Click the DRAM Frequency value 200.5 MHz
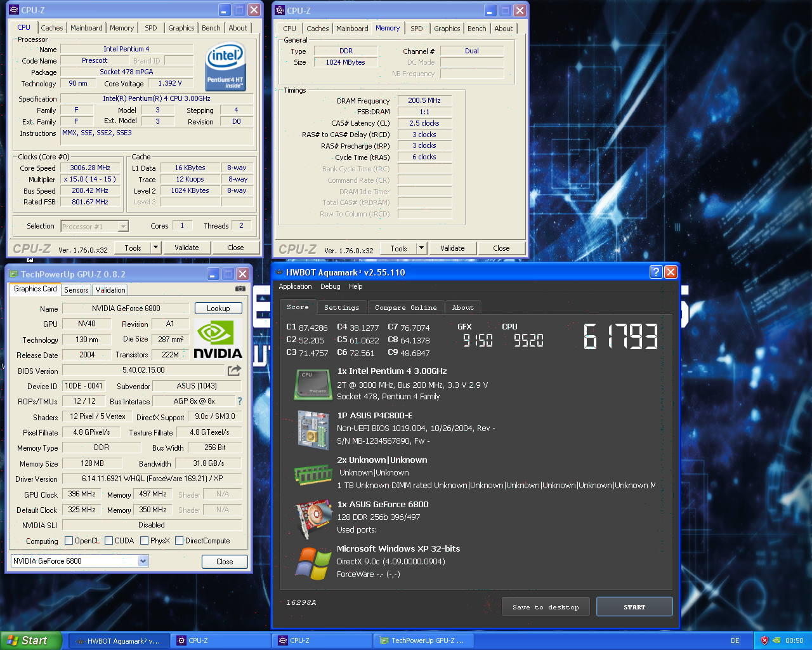The image size is (812, 650). click(x=424, y=100)
